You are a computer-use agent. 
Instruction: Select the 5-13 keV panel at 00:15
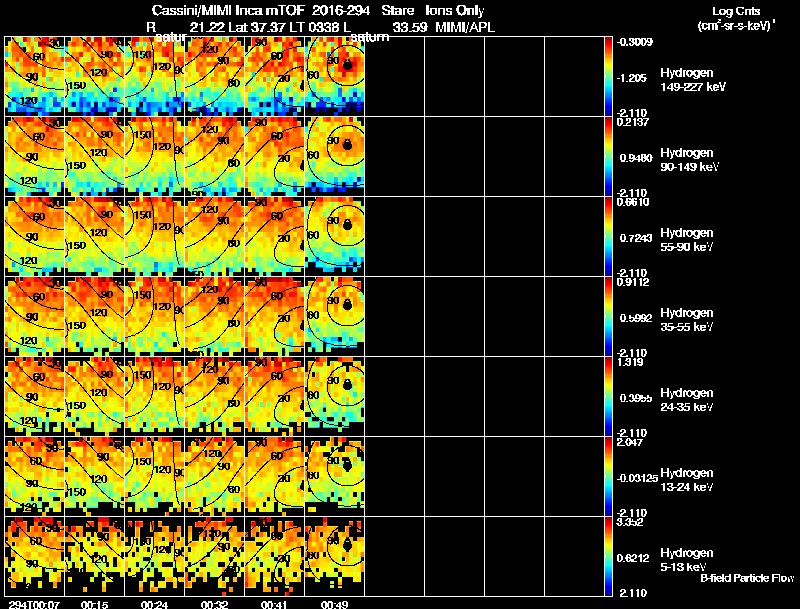pyautogui.click(x=94, y=556)
